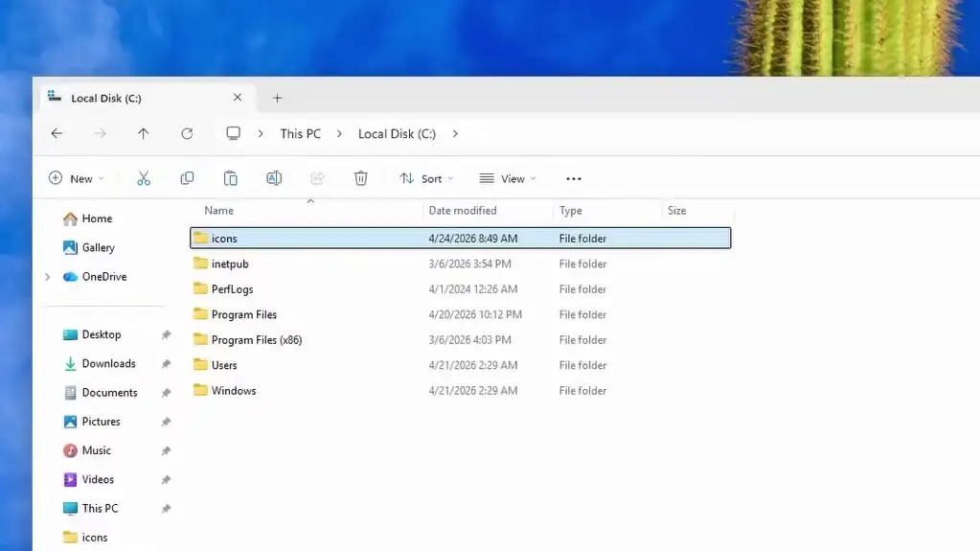
Task: Click chevron after Local Disk (C:) breadcrumb
Action: click(x=455, y=134)
